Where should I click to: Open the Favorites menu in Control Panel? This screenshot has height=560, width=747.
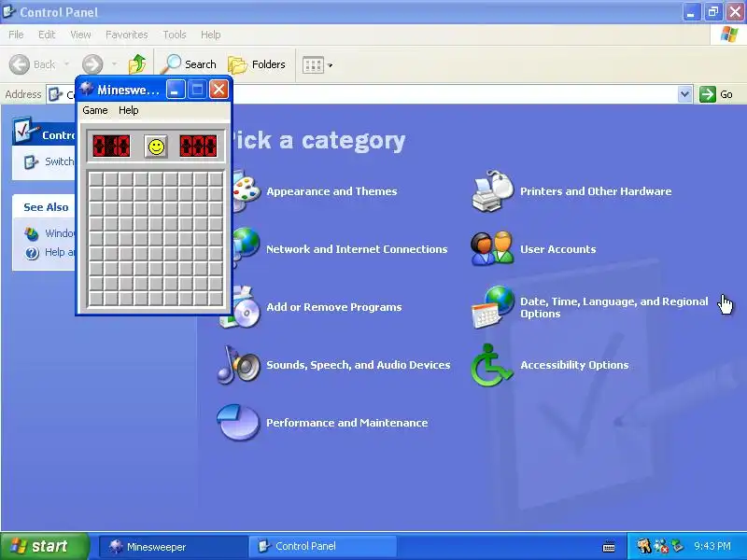(127, 35)
